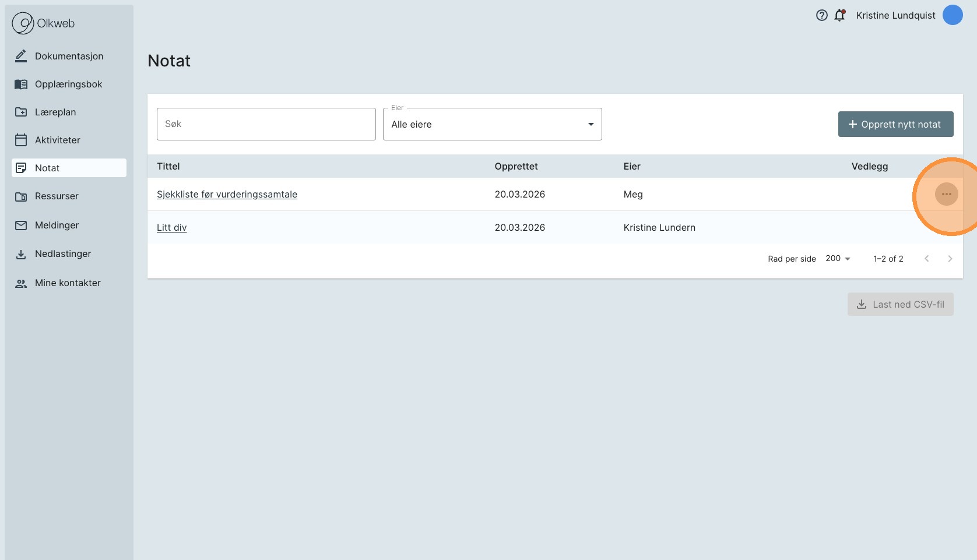Open the notifications bell icon

pos(839,16)
